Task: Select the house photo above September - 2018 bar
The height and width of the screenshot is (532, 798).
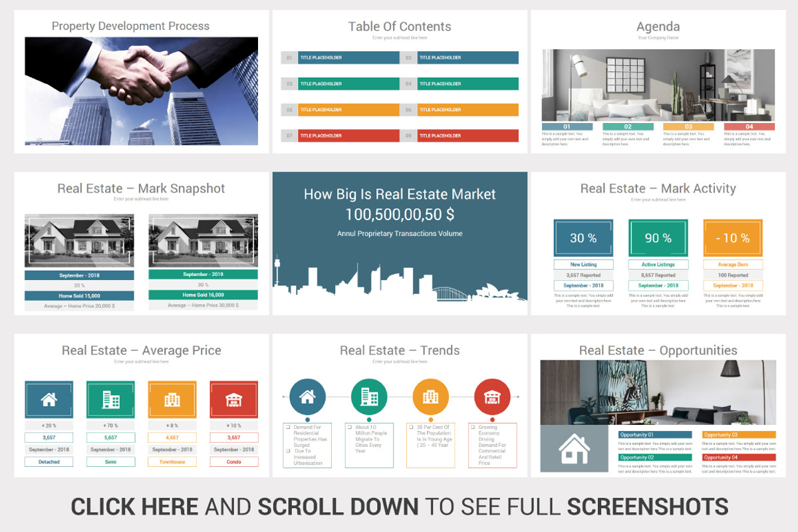Action: 79,241
